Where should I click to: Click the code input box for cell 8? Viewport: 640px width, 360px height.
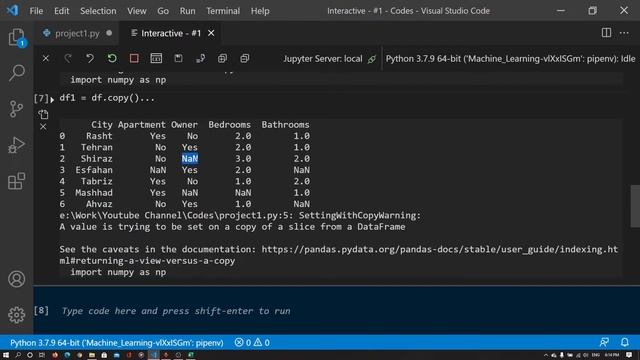[x=339, y=311]
